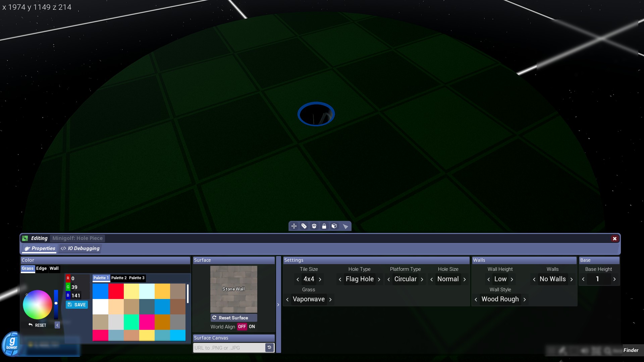
Task: Previous Wall Style before Wood Rough
Action: pos(476,300)
